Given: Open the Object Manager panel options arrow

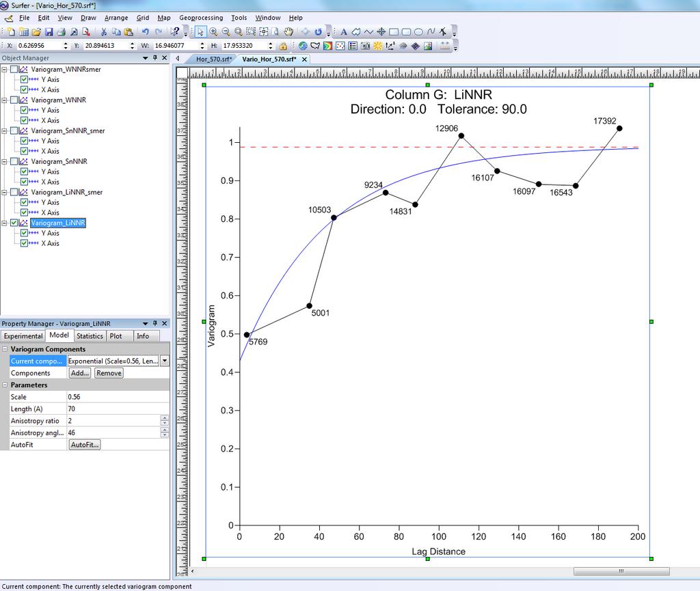Looking at the screenshot, I should pyautogui.click(x=145, y=58).
